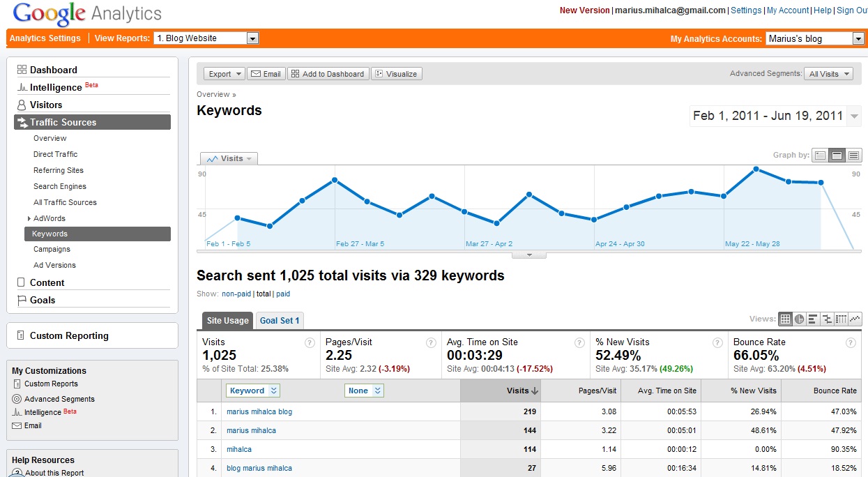Expand graph panel handle below chart

529,255
